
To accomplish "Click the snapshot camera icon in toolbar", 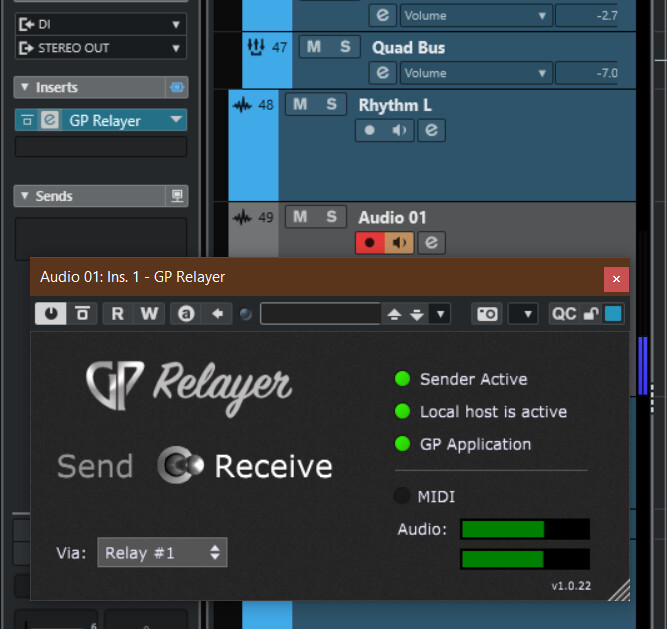I will pyautogui.click(x=487, y=314).
